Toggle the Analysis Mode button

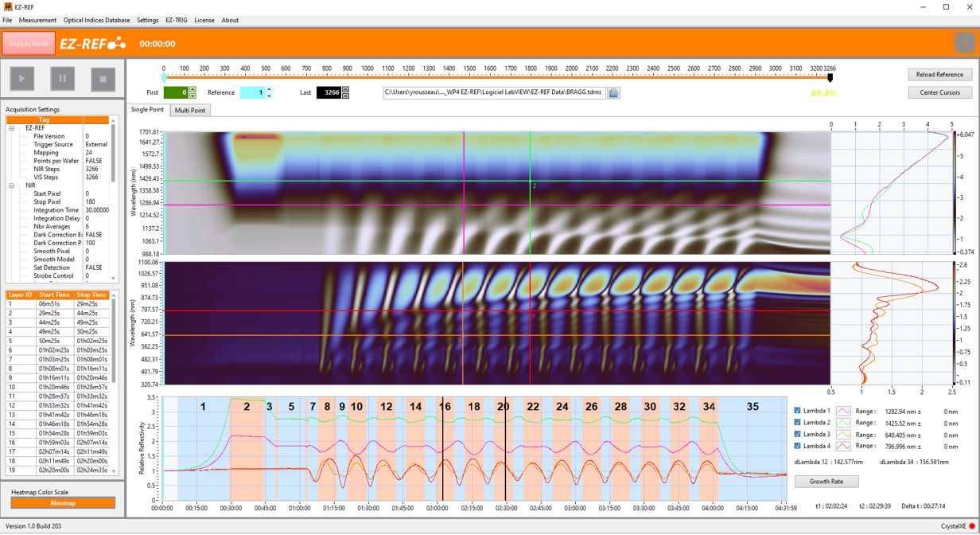(29, 44)
